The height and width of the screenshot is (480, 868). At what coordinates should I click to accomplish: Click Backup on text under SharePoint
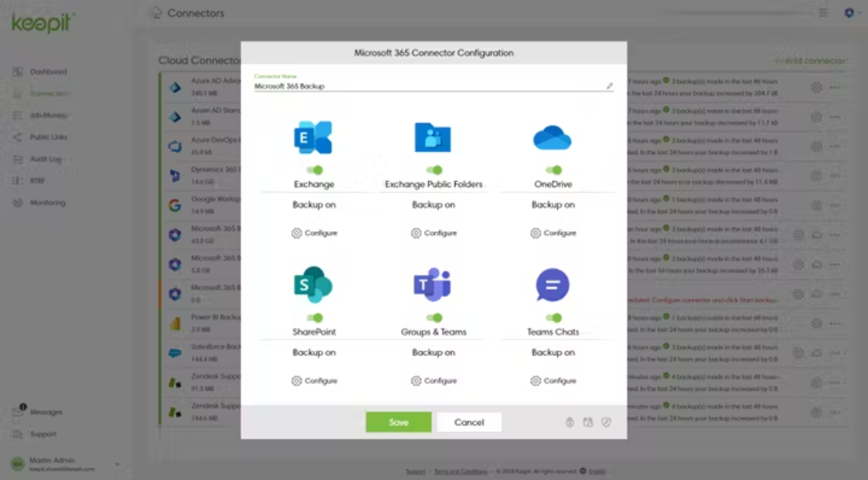(x=314, y=352)
